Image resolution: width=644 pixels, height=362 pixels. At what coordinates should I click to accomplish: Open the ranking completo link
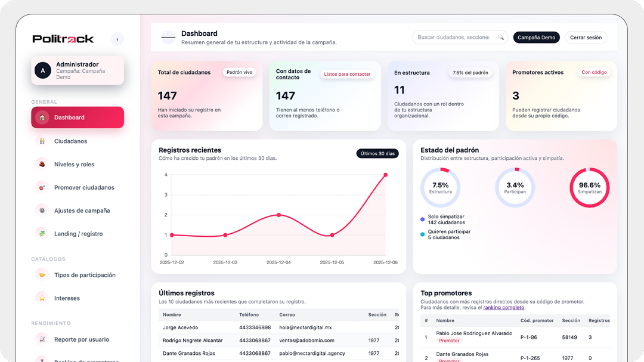(x=503, y=308)
